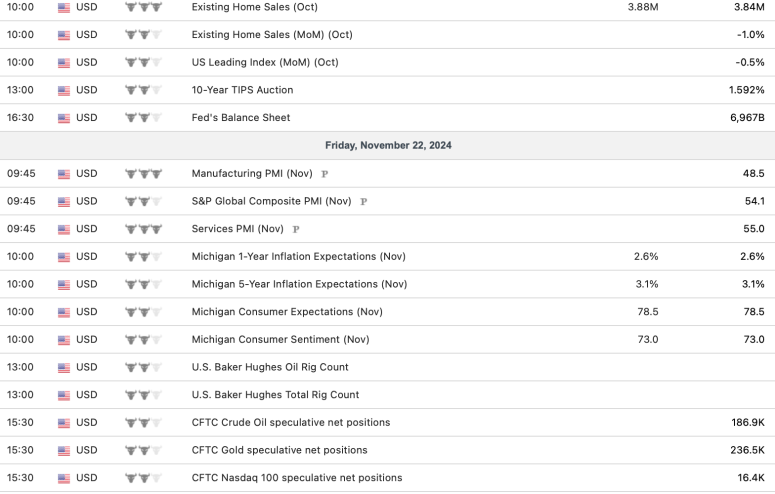
Task: Open the 10-Year TIPS Auction event
Action: (242, 90)
